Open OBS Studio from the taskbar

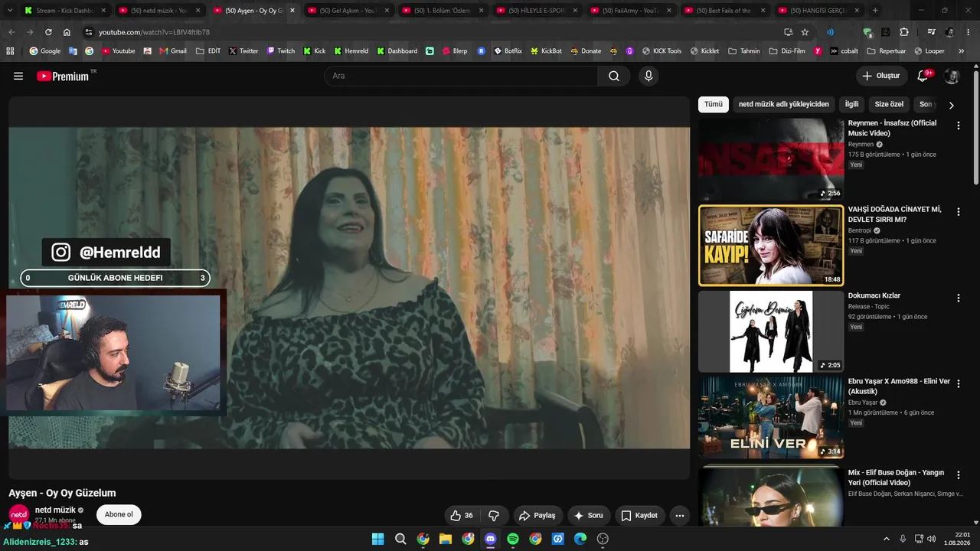(603, 539)
